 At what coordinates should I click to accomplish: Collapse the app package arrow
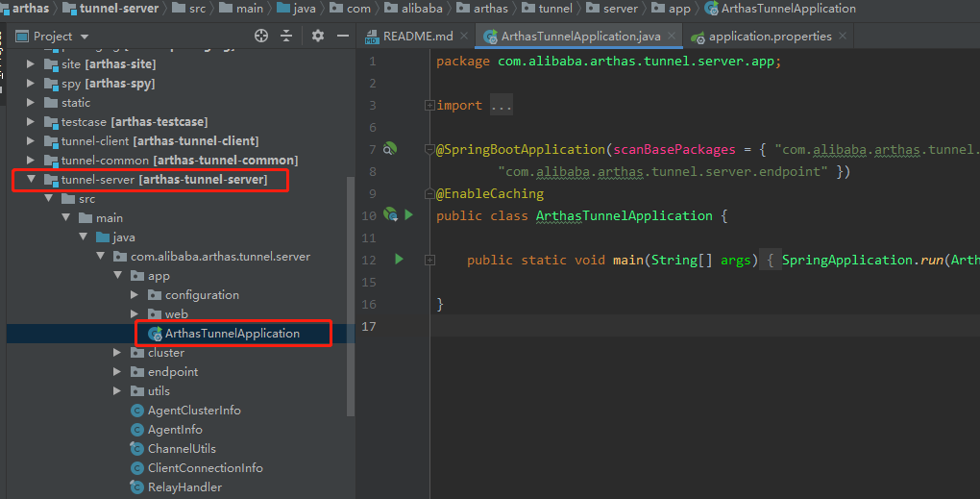coord(117,275)
